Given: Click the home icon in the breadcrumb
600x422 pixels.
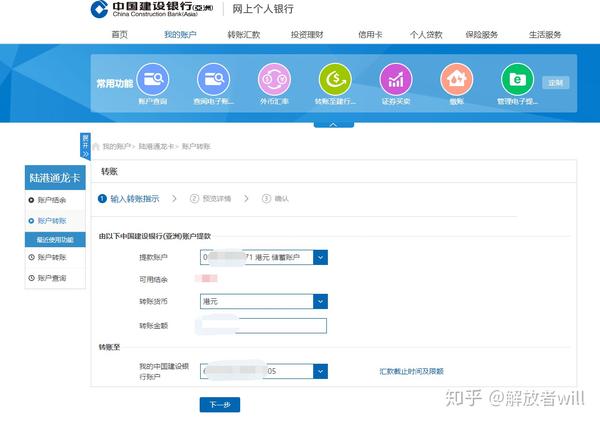Looking at the screenshot, I should (x=96, y=147).
